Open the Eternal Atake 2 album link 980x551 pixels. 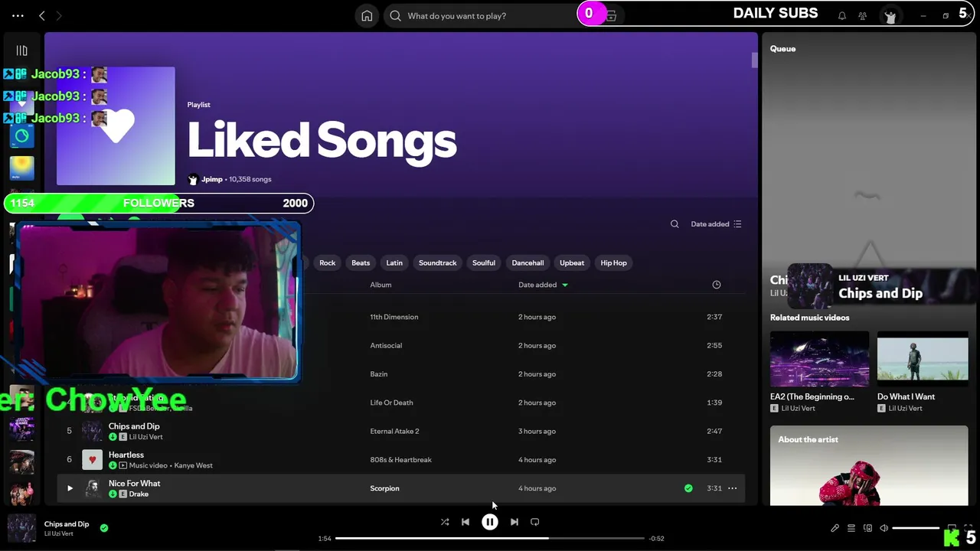(x=394, y=432)
